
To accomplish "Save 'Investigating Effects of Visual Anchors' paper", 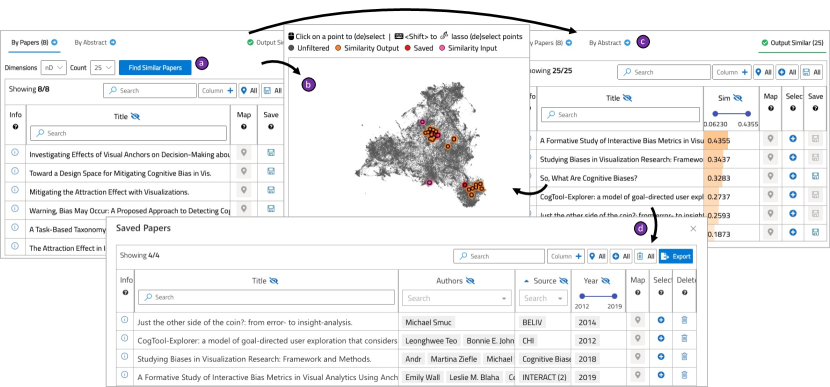I will [x=271, y=153].
